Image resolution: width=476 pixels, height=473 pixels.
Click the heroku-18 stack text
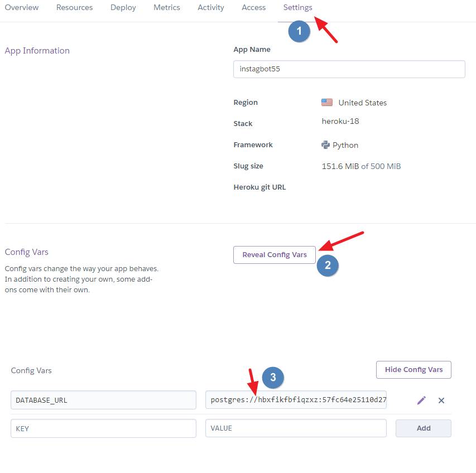pyautogui.click(x=340, y=121)
